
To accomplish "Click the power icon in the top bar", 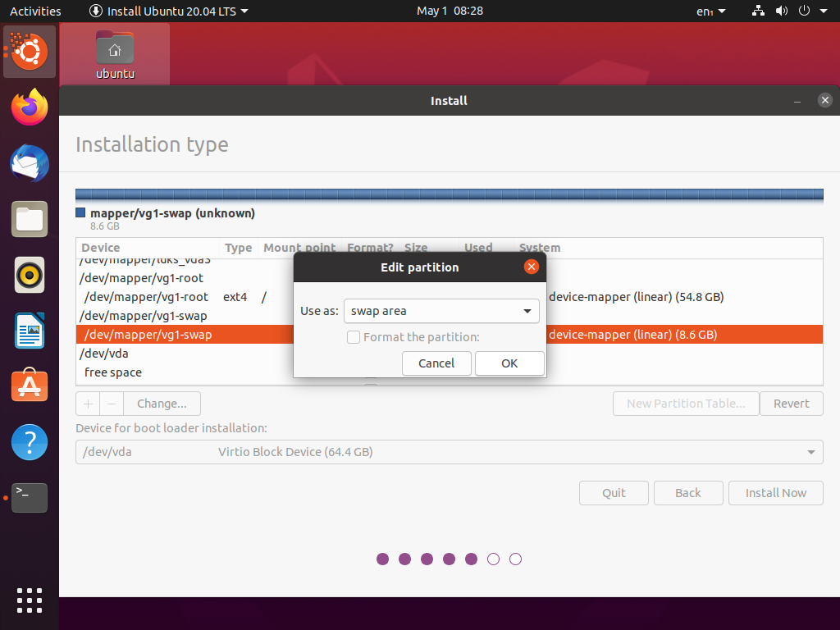I will pyautogui.click(x=804, y=11).
